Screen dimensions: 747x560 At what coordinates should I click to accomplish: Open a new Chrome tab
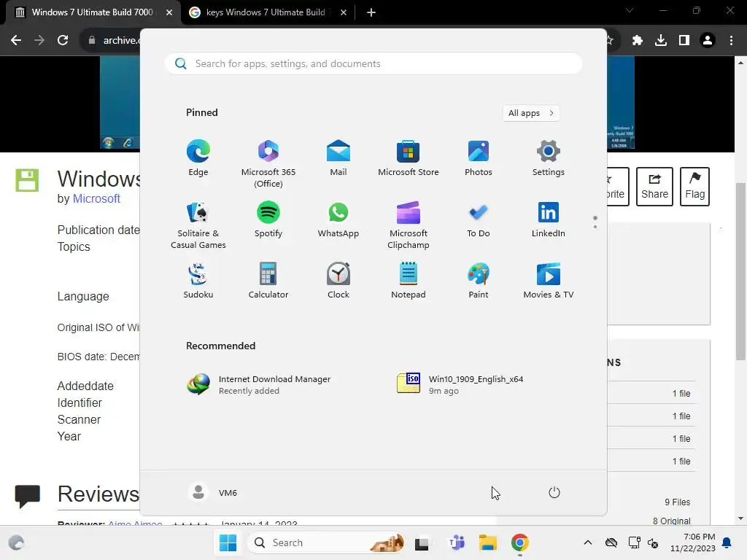click(x=371, y=12)
